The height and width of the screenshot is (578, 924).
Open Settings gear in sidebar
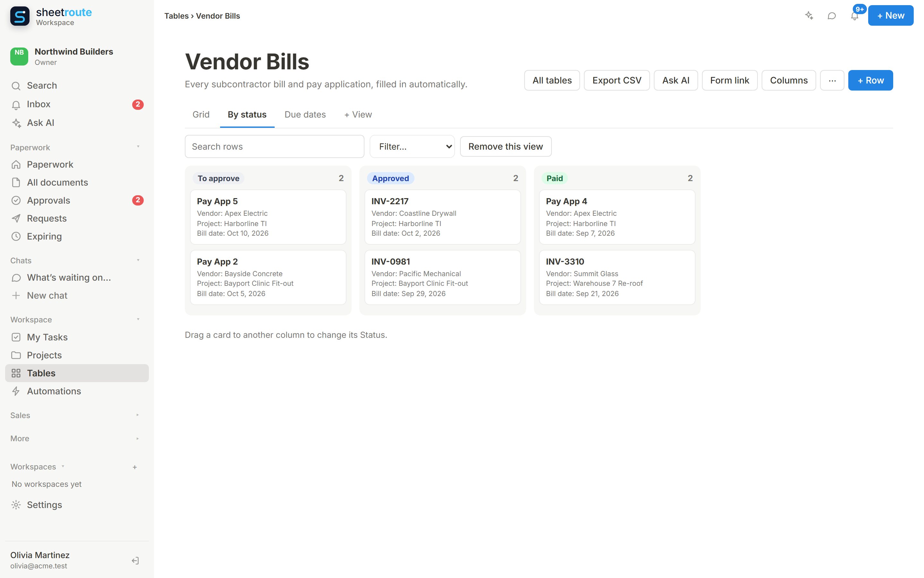point(16,505)
